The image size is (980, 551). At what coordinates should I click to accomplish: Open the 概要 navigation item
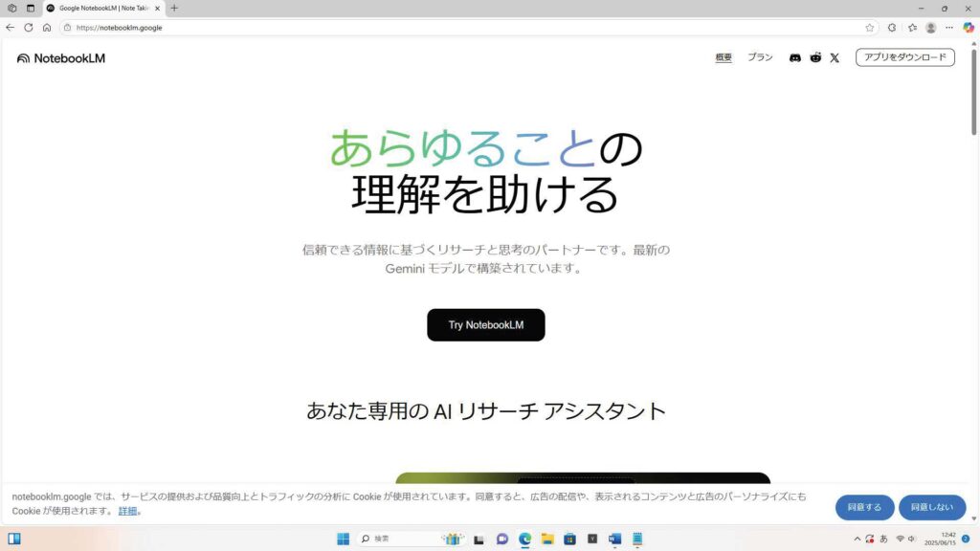[724, 57]
